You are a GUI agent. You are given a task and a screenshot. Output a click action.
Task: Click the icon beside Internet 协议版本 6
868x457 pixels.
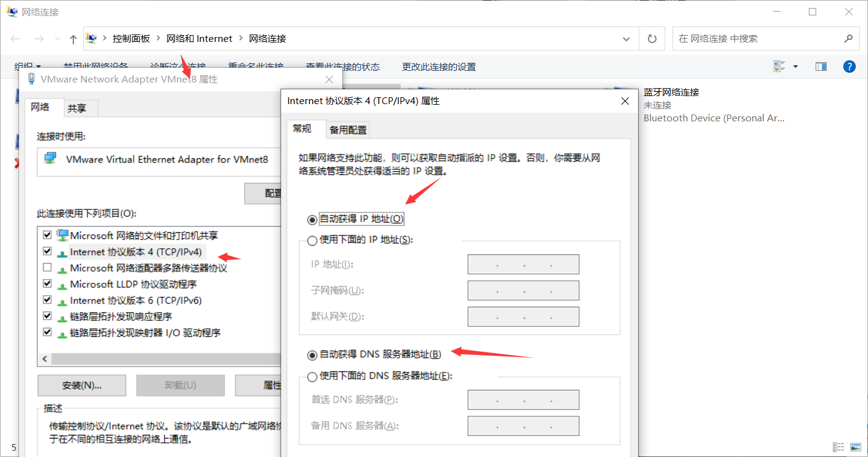62,301
